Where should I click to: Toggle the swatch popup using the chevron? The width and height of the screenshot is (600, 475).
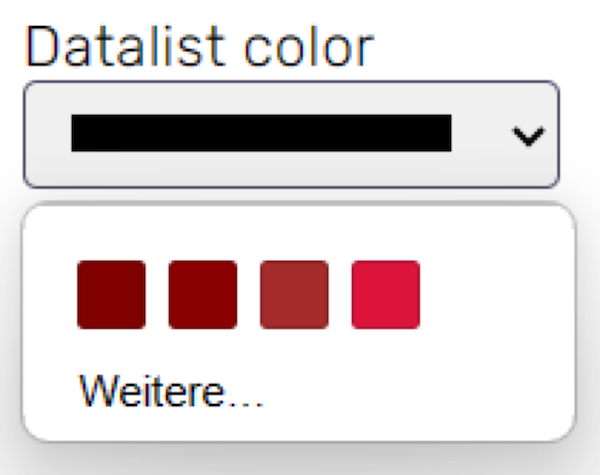[x=528, y=137]
